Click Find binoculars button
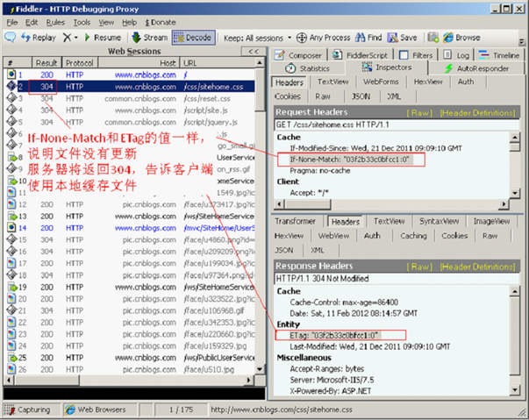529x420 pixels. coord(368,38)
